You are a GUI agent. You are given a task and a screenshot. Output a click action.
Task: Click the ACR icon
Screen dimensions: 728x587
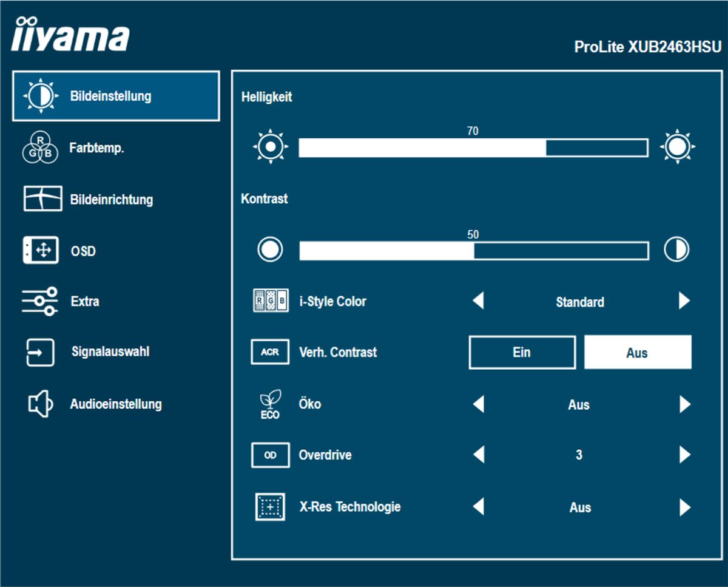click(x=270, y=352)
